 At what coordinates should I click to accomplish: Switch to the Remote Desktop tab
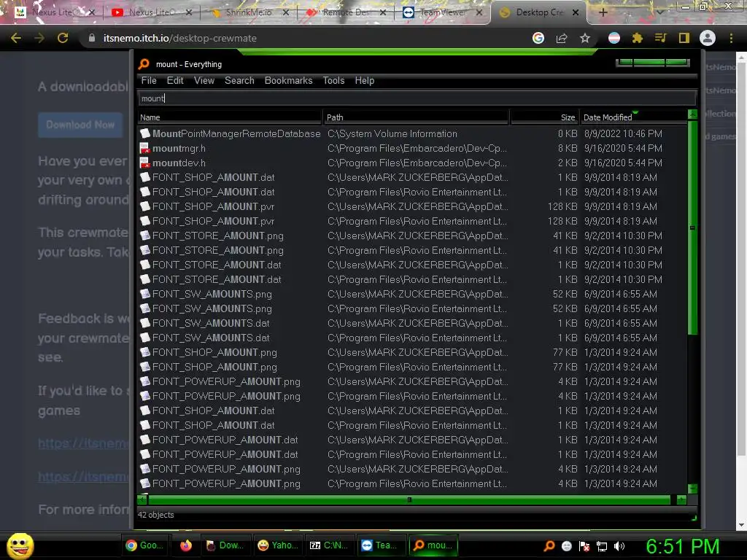click(346, 12)
